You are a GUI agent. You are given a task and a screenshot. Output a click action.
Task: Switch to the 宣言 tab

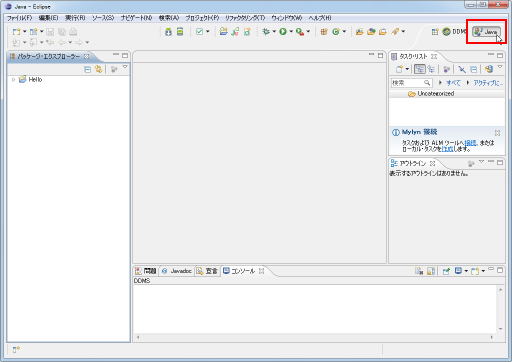coord(207,271)
